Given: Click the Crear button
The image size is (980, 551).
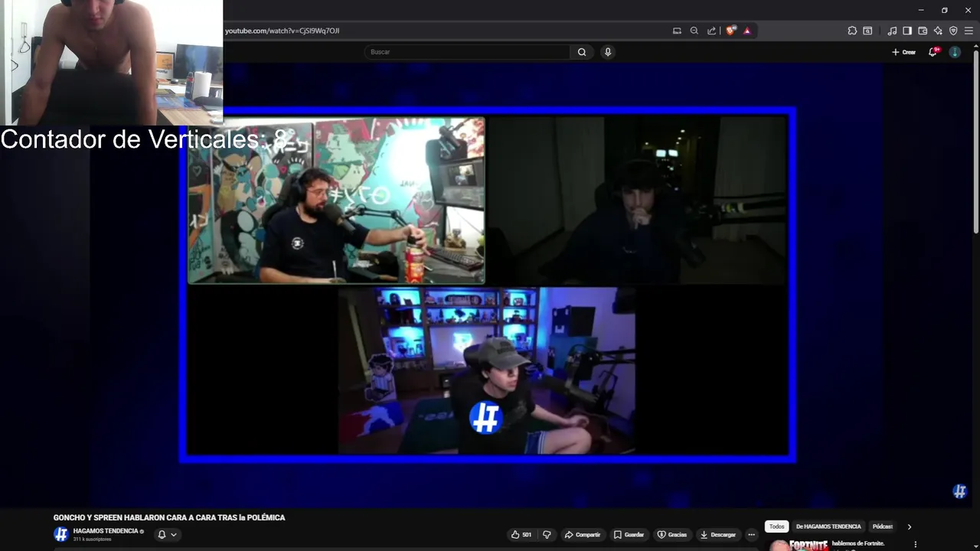Looking at the screenshot, I should 903,52.
